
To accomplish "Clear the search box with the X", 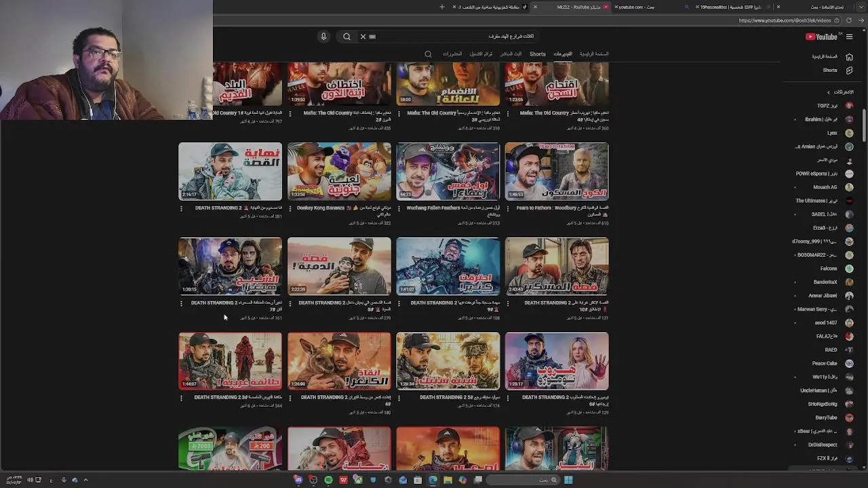I will coord(363,37).
